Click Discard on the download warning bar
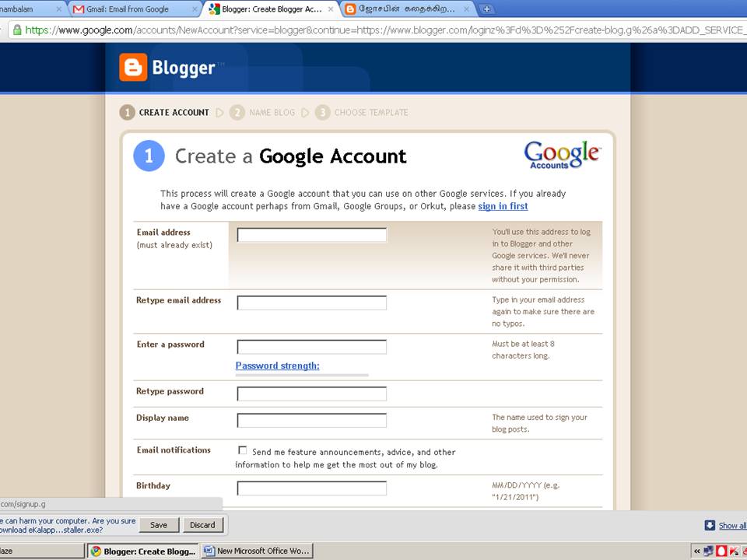Viewport: 747px width, 560px height. (202, 525)
